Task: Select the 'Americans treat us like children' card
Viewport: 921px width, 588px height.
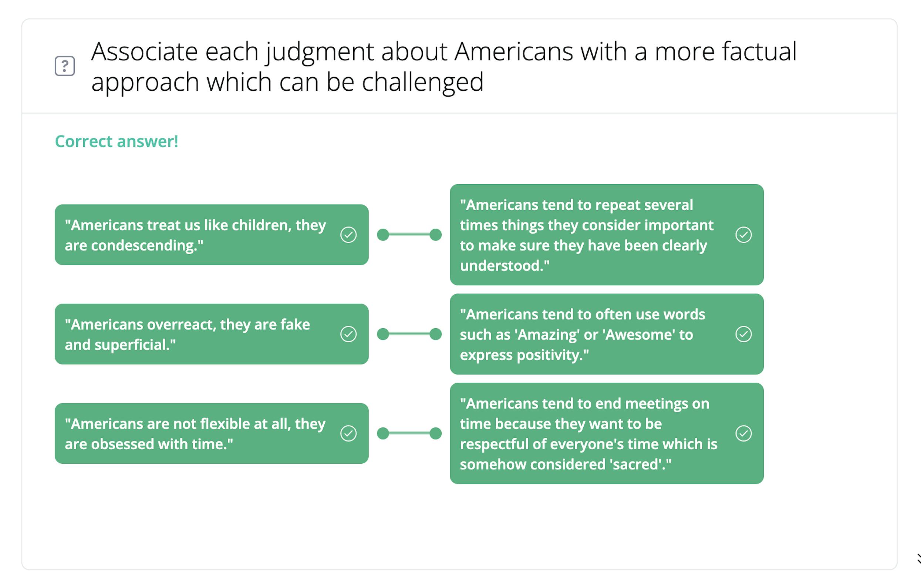Action: coord(212,235)
